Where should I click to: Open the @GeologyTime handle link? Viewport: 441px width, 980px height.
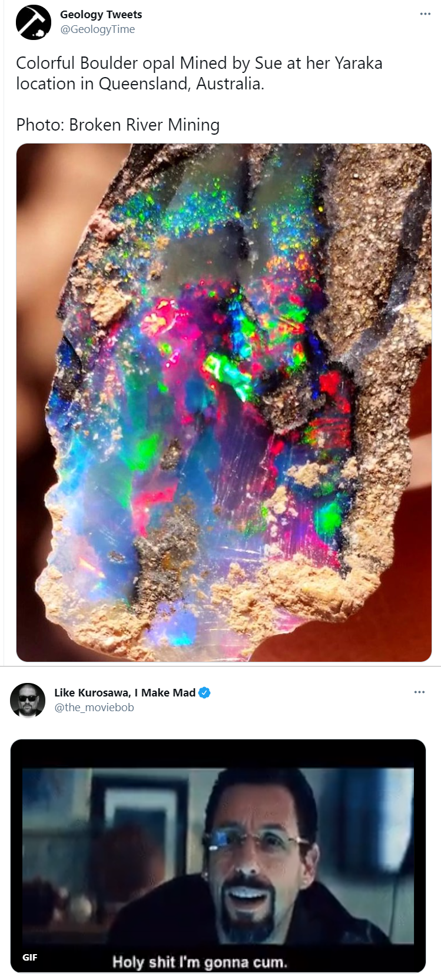click(x=98, y=29)
